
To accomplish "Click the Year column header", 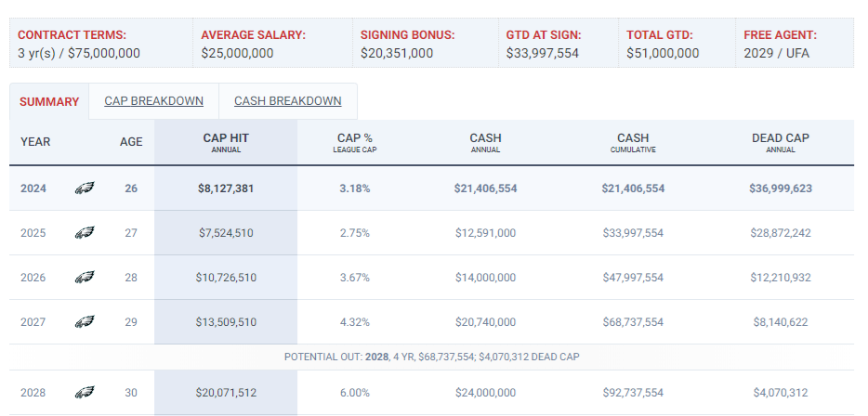I will [35, 142].
